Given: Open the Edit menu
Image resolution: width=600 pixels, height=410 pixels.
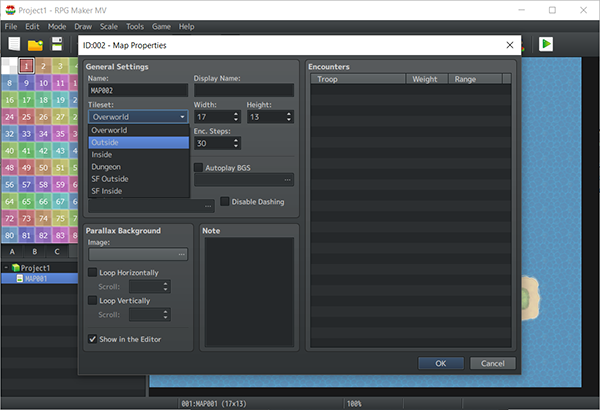Looking at the screenshot, I should point(32,26).
